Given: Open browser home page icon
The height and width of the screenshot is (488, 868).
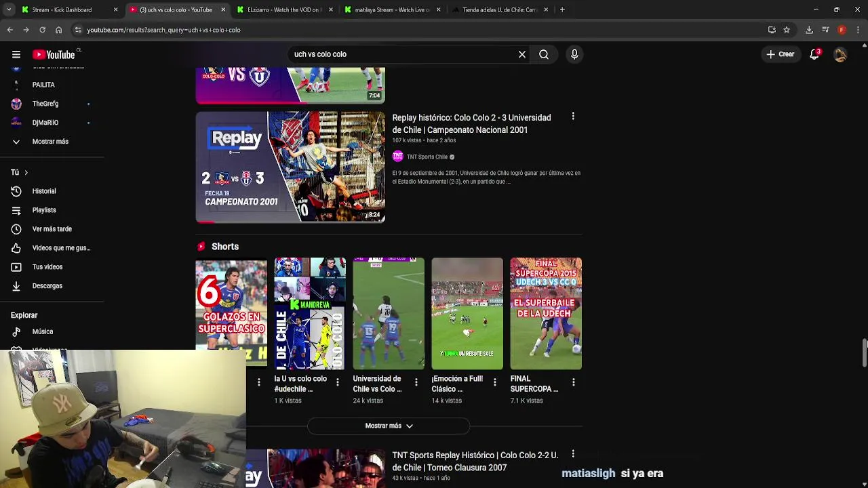Looking at the screenshot, I should (58, 30).
